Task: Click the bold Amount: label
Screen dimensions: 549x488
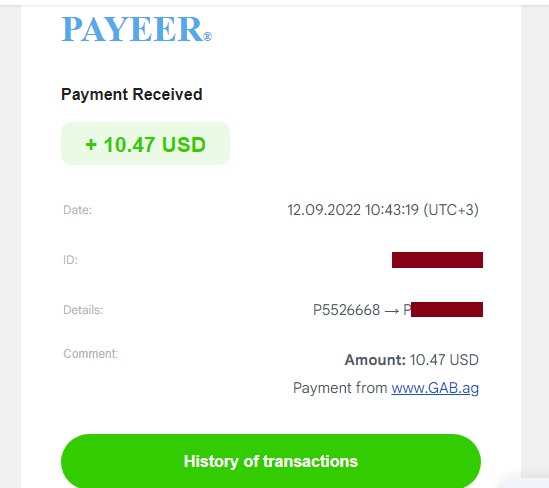Action: [x=375, y=360]
